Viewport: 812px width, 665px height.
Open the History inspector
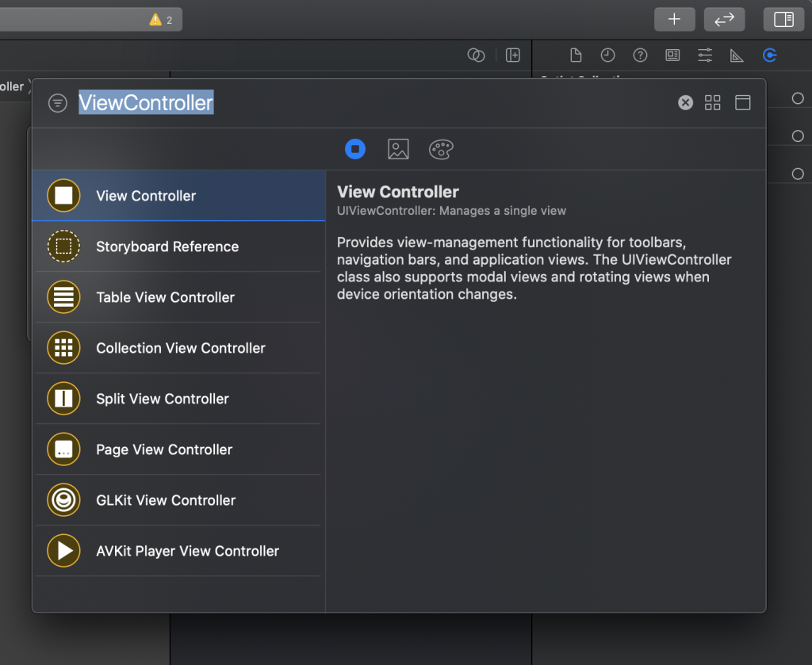click(608, 55)
